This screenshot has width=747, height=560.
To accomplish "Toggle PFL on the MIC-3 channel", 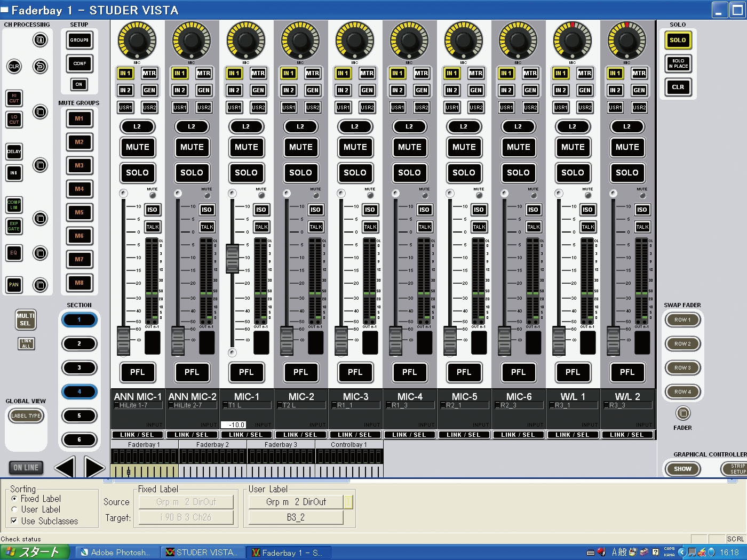I will tap(355, 372).
